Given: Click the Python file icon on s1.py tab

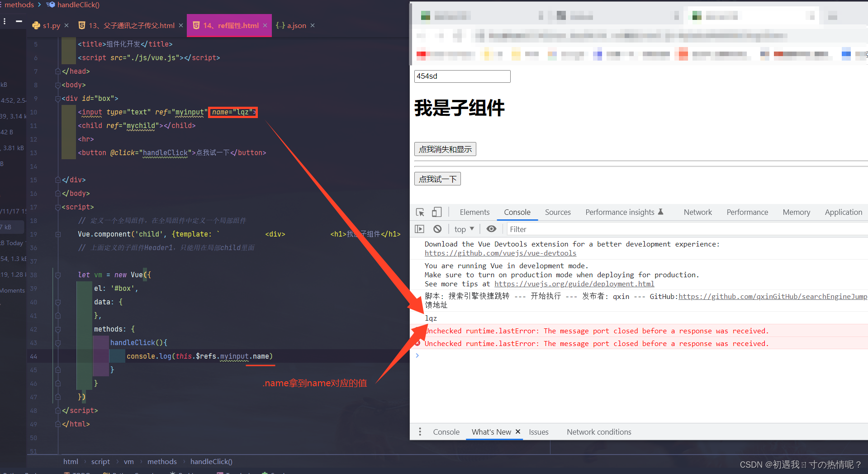Looking at the screenshot, I should [x=36, y=25].
